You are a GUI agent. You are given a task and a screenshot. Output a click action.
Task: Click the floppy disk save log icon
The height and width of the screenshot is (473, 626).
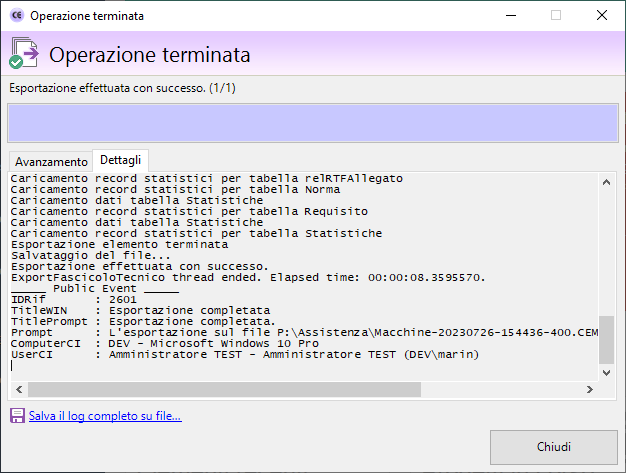(17, 415)
